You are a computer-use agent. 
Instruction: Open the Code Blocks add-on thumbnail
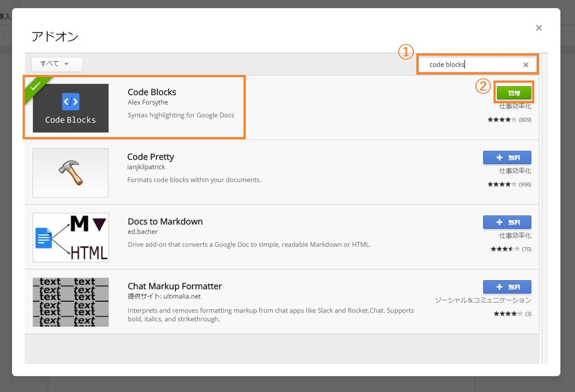(71, 108)
